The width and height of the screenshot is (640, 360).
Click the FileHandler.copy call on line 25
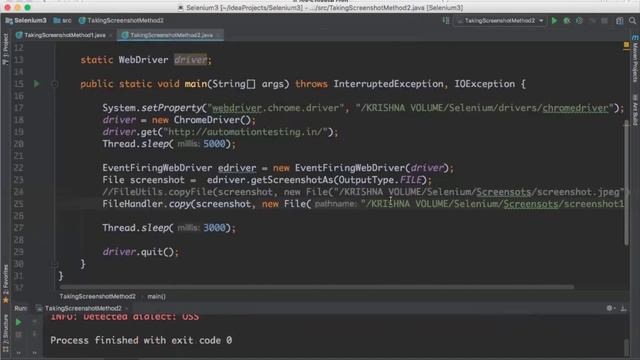[148, 204]
